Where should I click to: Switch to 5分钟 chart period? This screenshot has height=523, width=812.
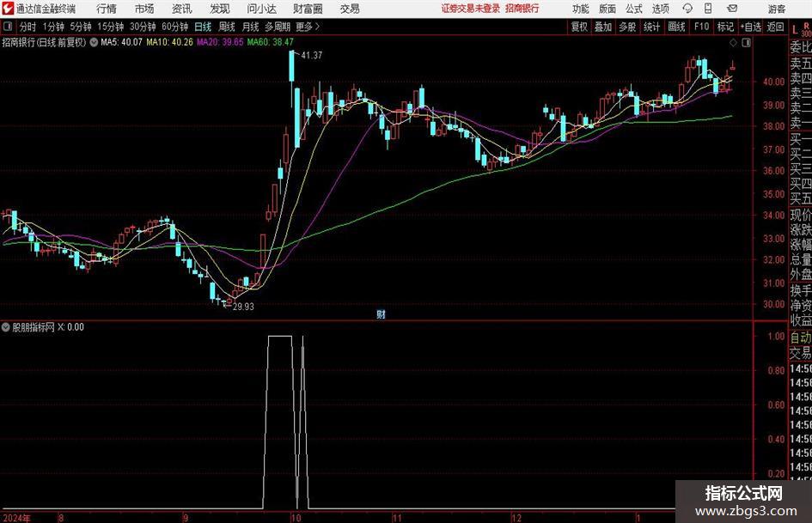pyautogui.click(x=81, y=27)
